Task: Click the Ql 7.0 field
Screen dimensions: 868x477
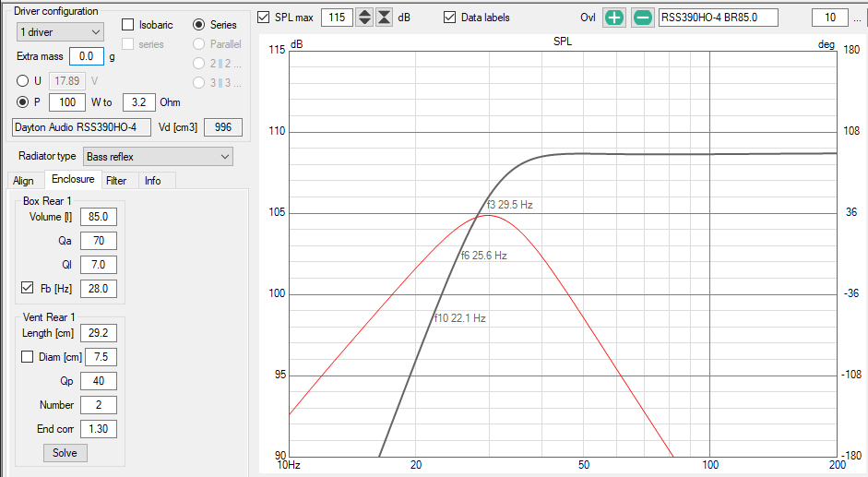Action: tap(99, 264)
